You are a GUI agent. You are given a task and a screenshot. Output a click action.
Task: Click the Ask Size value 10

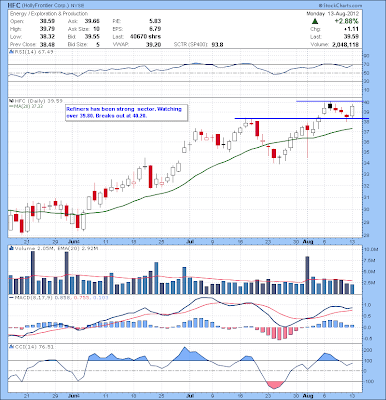click(x=96, y=29)
